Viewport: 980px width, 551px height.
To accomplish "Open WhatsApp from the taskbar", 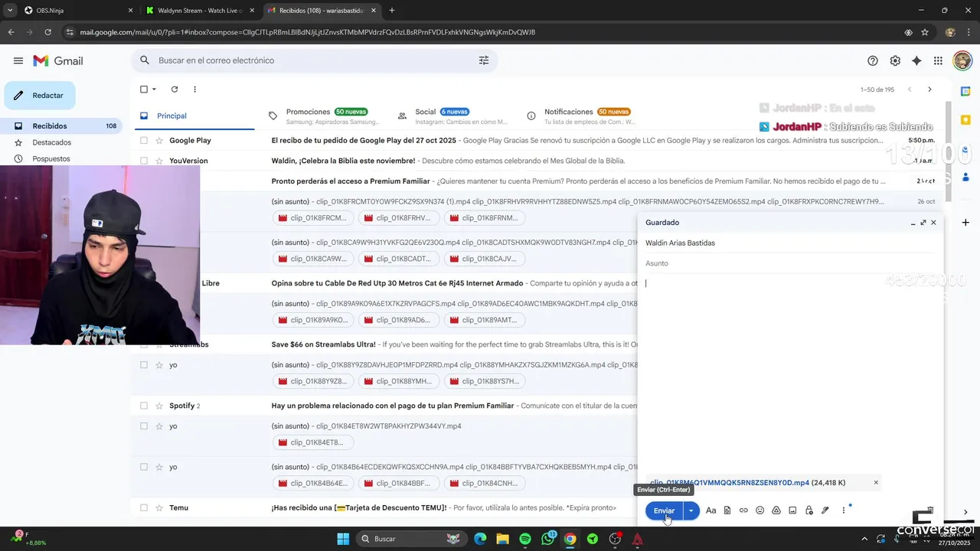I will point(547,539).
